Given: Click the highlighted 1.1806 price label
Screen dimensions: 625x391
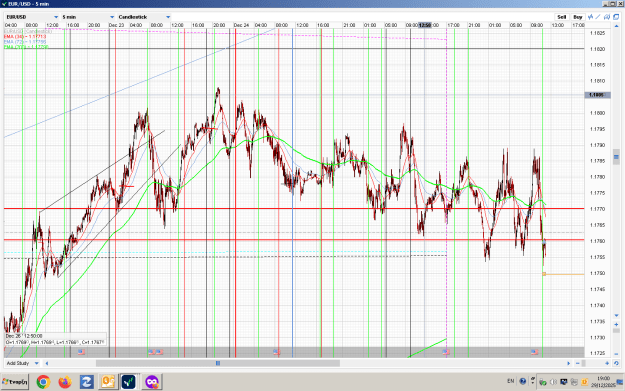Looking at the screenshot, I should [x=597, y=95].
